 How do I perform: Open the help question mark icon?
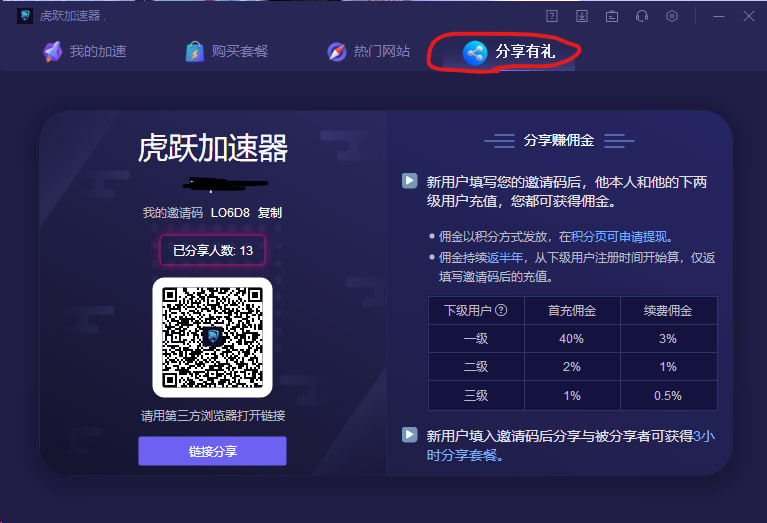552,16
